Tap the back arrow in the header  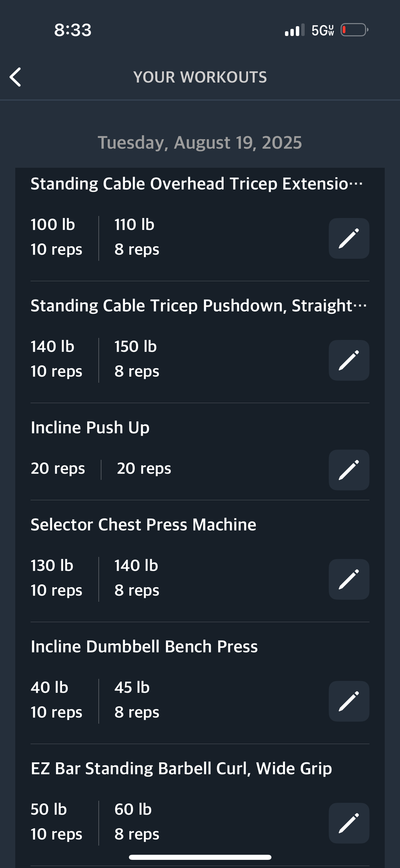(x=15, y=77)
